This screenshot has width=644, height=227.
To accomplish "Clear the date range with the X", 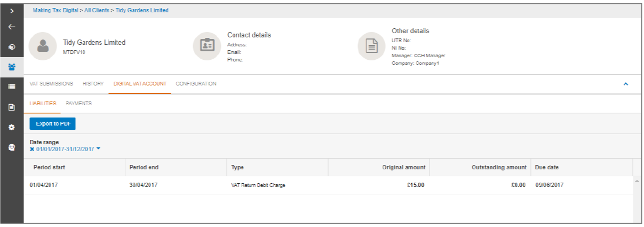I will tap(32, 149).
